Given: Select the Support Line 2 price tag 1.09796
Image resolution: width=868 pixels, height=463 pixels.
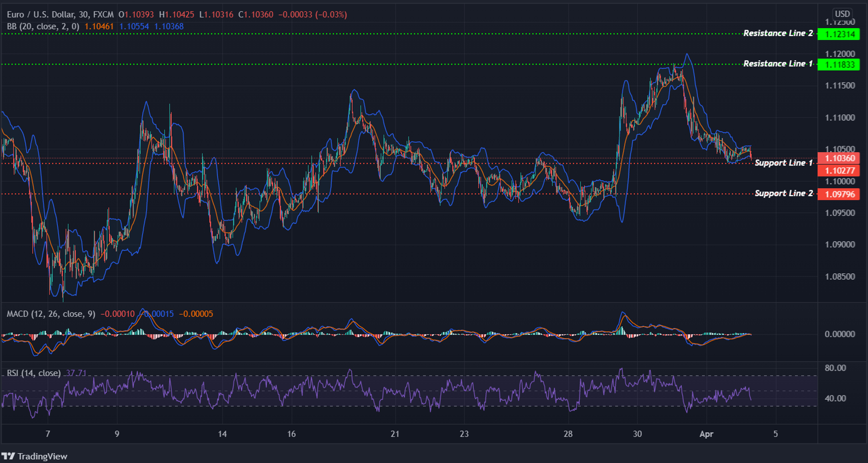Looking at the screenshot, I should point(840,194).
